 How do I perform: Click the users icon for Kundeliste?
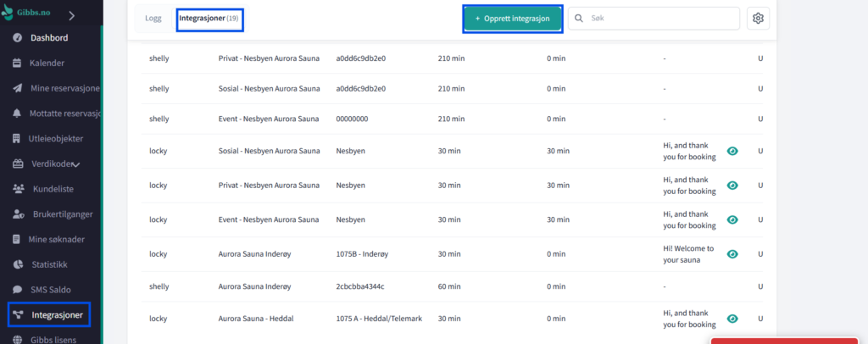pyautogui.click(x=19, y=189)
